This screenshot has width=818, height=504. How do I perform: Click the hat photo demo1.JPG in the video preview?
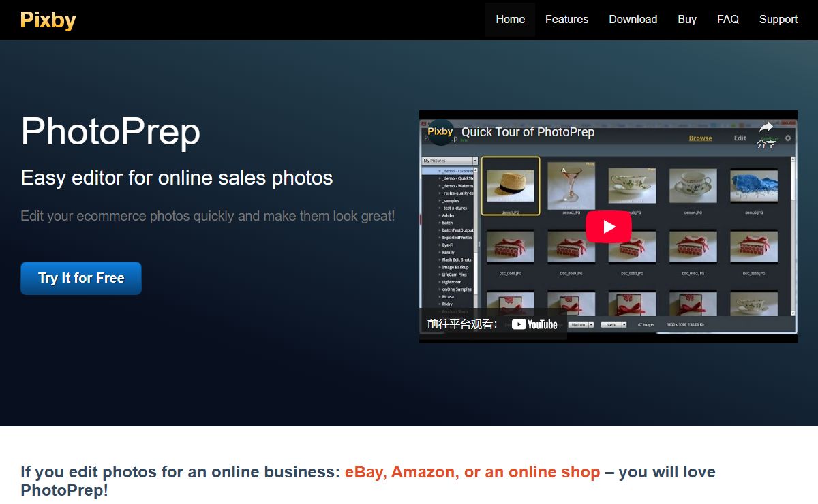pos(511,185)
